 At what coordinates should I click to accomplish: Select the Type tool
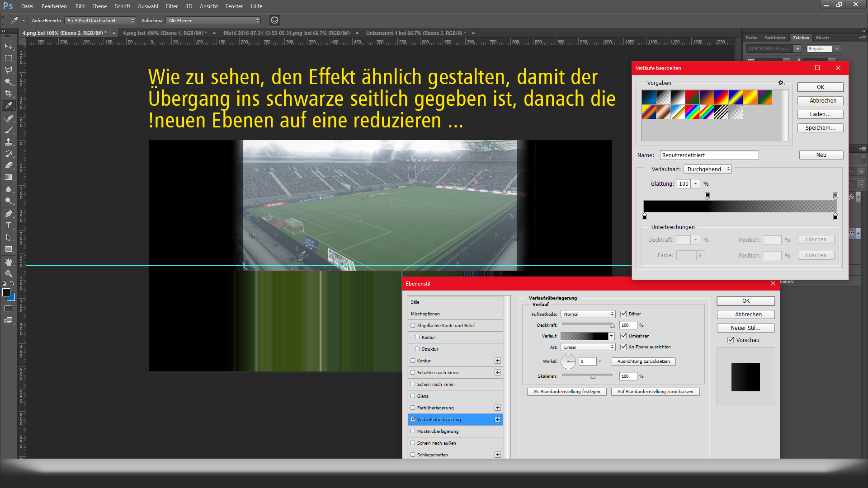(9, 225)
